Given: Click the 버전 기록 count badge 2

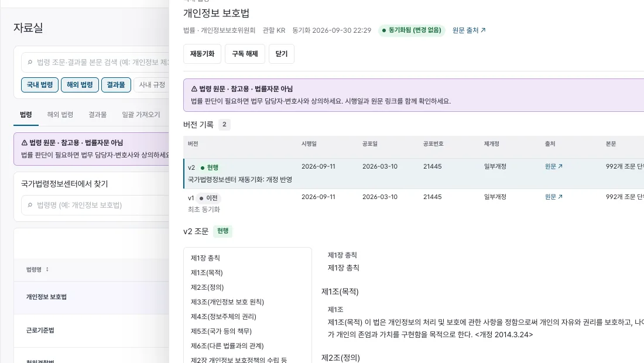Looking at the screenshot, I should coord(224,125).
